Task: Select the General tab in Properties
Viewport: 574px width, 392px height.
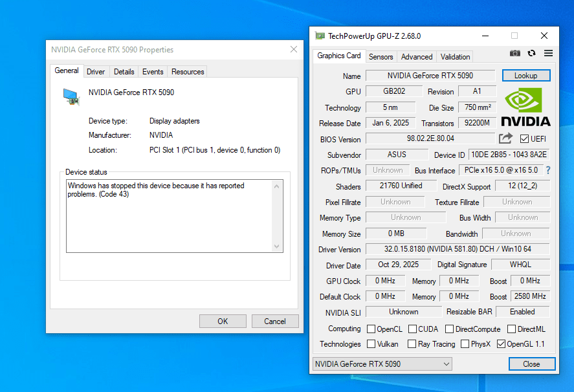Action: tap(67, 71)
